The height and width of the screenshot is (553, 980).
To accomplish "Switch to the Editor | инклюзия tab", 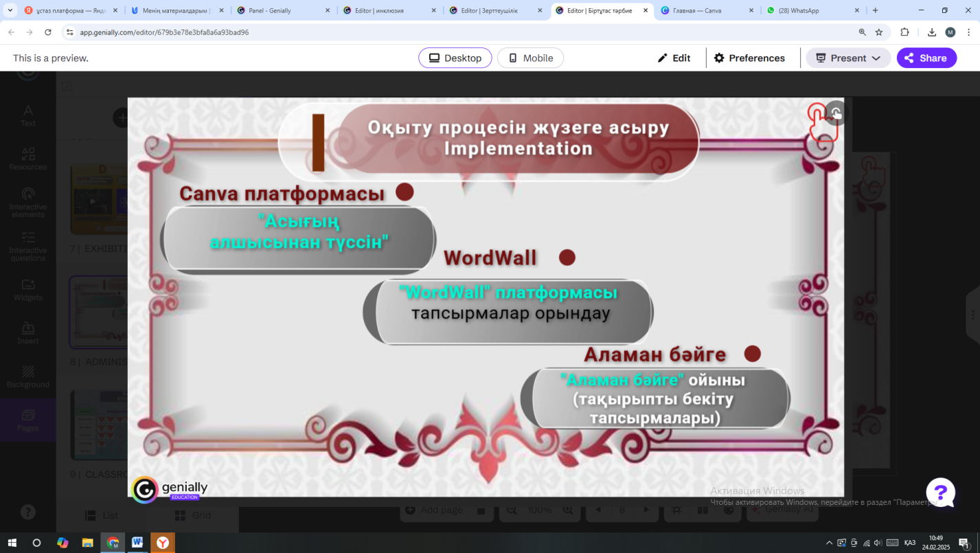I will tap(389, 10).
